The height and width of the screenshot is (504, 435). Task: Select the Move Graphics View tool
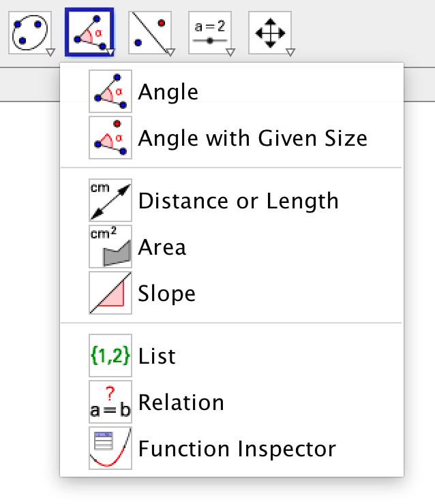270,33
